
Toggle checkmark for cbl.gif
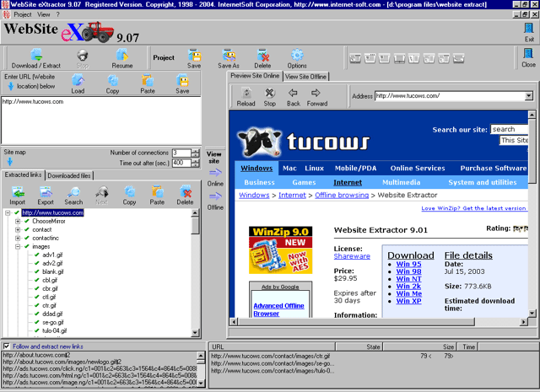37,280
